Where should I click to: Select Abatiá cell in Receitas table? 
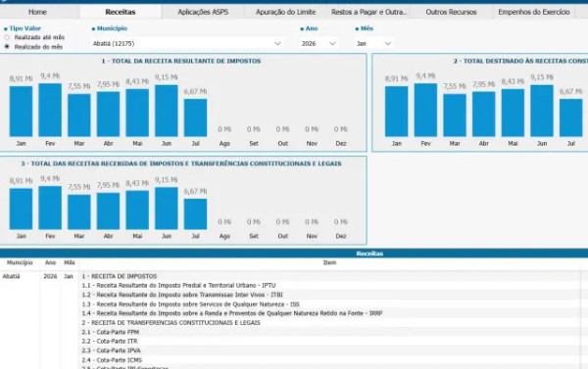(11, 276)
